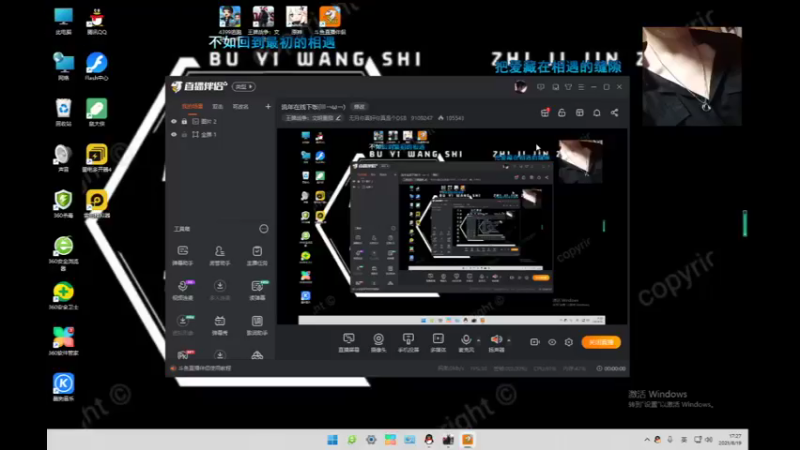Open 360 antivirus shield desktop shortcut
The height and width of the screenshot is (450, 800).
63,204
